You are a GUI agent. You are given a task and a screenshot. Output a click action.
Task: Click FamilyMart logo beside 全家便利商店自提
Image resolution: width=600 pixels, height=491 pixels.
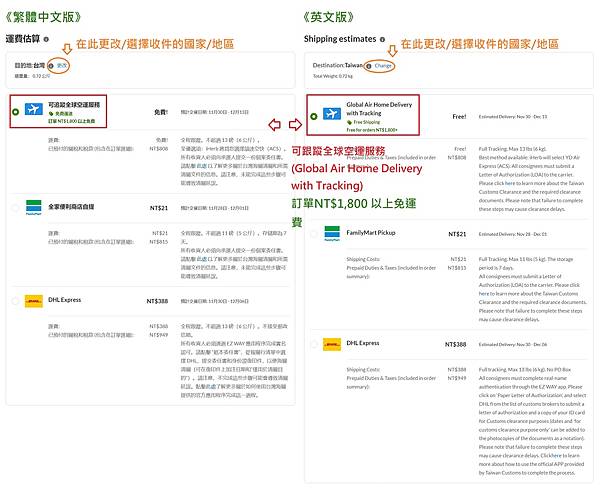tap(34, 207)
